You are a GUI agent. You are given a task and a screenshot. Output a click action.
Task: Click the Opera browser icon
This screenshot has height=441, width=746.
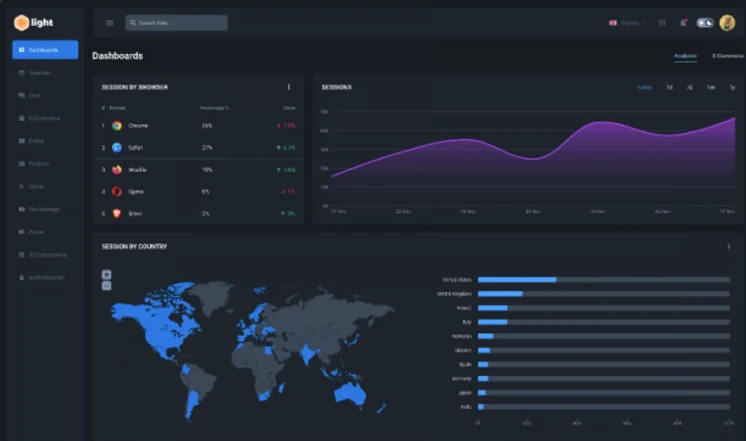117,192
